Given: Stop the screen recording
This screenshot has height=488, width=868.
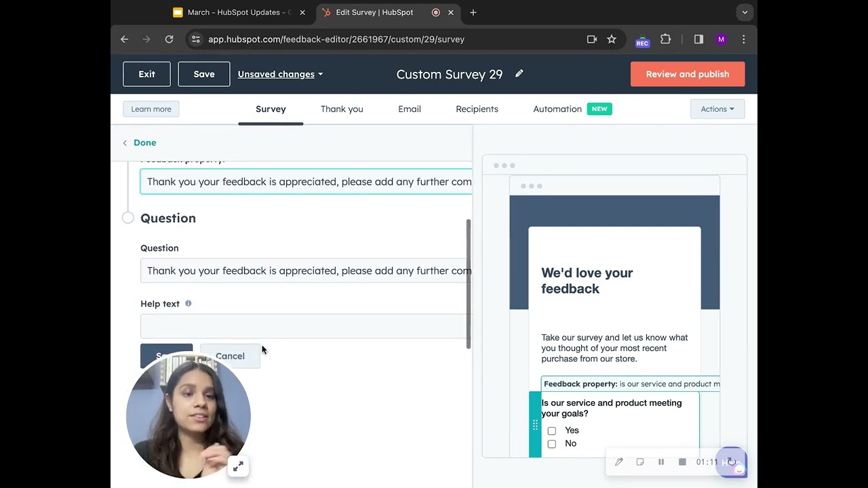Looking at the screenshot, I should 682,462.
